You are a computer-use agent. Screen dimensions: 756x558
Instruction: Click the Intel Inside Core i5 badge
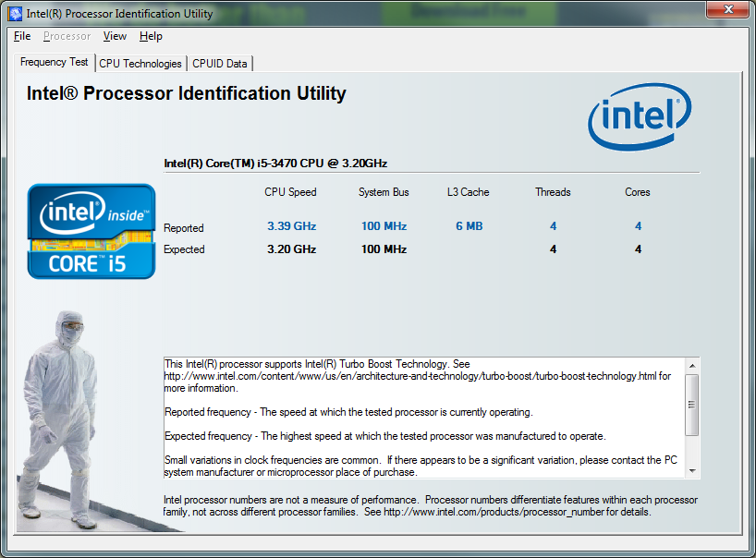pos(91,231)
